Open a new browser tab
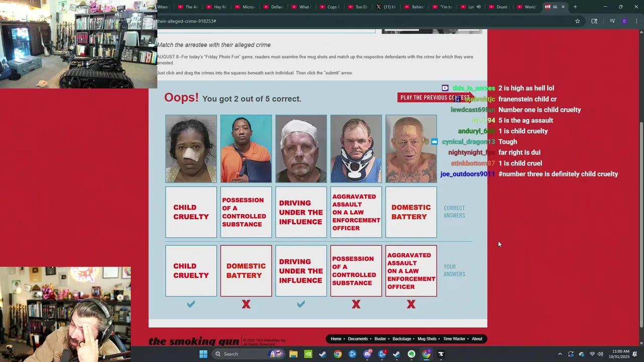 point(575,7)
